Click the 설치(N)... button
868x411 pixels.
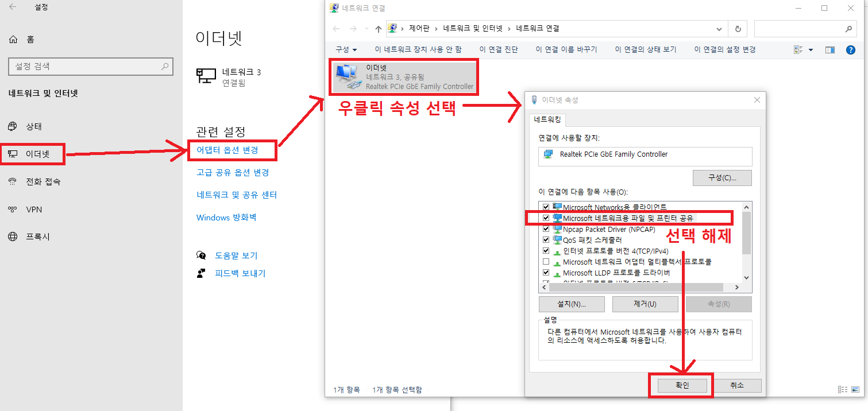coord(572,304)
